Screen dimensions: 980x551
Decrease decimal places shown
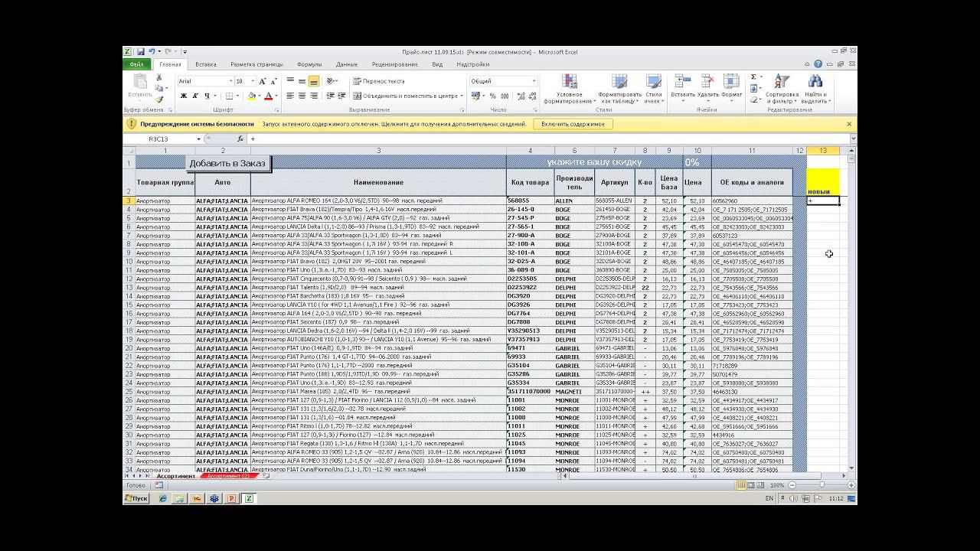point(532,96)
